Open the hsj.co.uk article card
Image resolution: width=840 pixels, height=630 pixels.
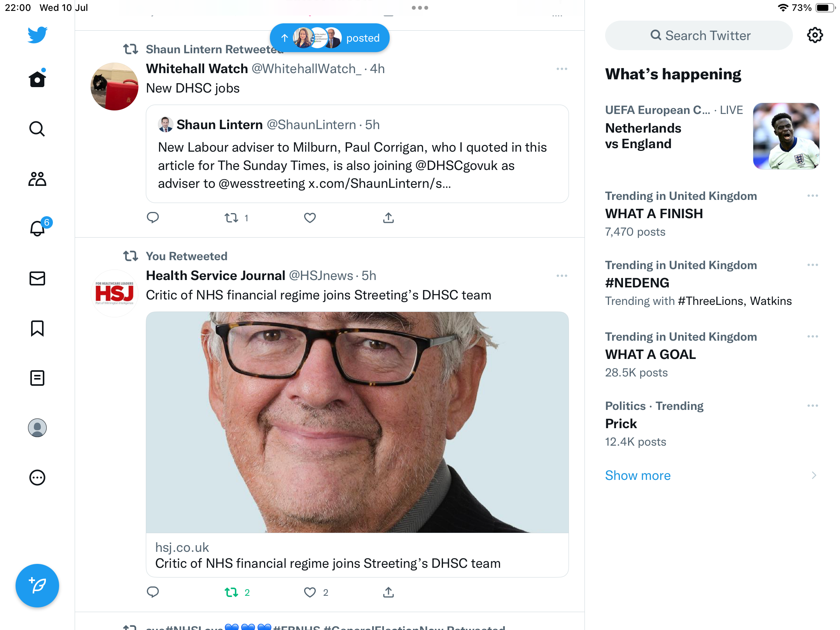pyautogui.click(x=357, y=555)
